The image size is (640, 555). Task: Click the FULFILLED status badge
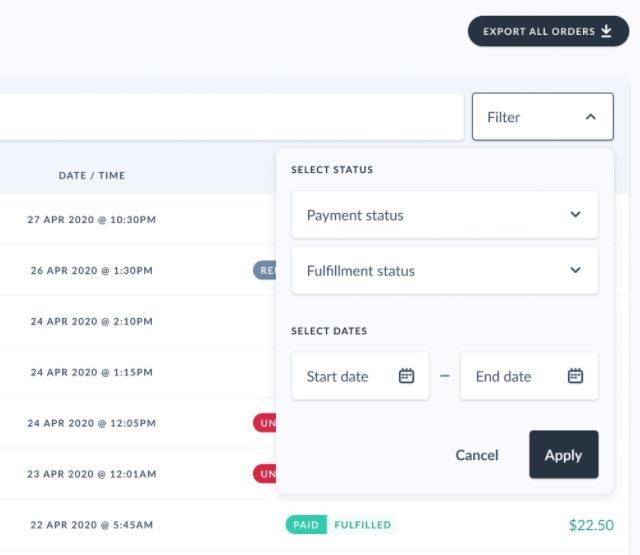tap(361, 525)
